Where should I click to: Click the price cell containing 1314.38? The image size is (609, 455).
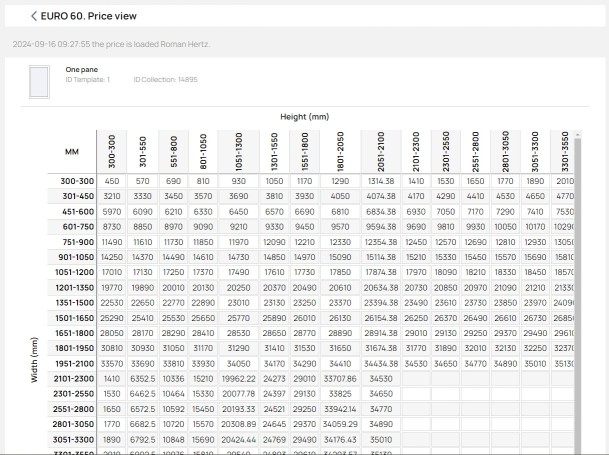pyautogui.click(x=381, y=181)
